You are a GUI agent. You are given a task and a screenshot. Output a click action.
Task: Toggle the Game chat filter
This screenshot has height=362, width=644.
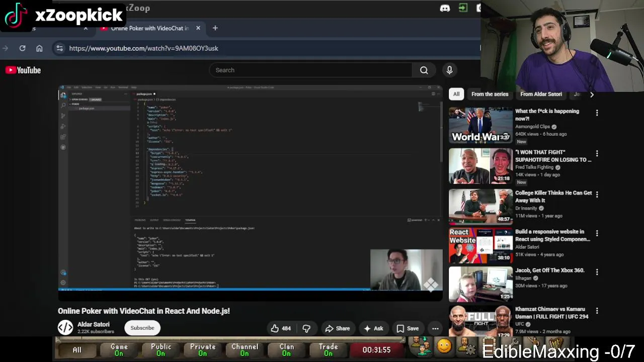119,350
